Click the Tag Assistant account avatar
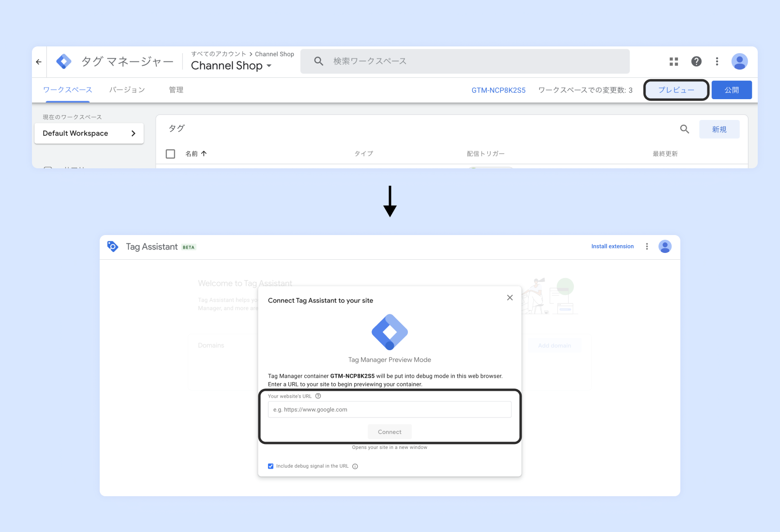This screenshot has width=780, height=532. pyautogui.click(x=665, y=247)
